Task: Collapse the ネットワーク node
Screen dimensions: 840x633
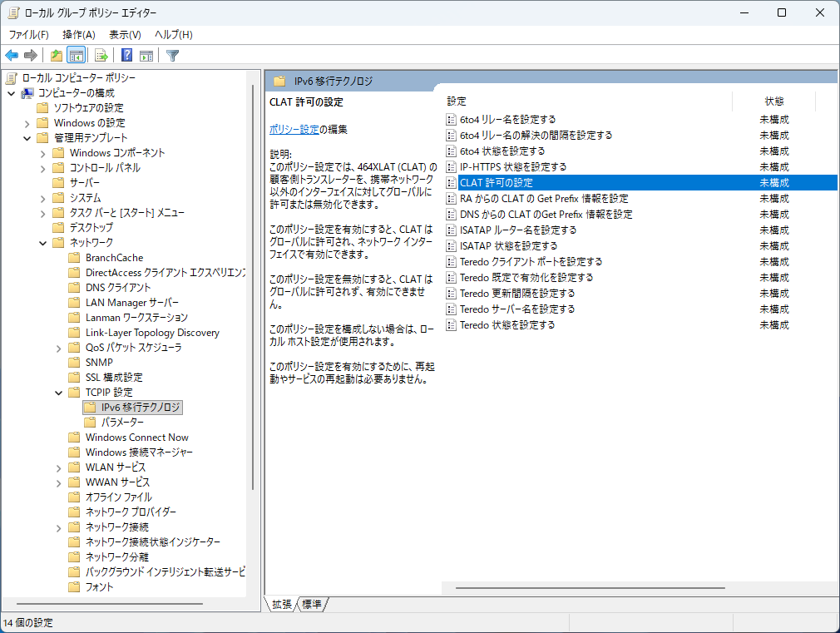Action: [43, 243]
